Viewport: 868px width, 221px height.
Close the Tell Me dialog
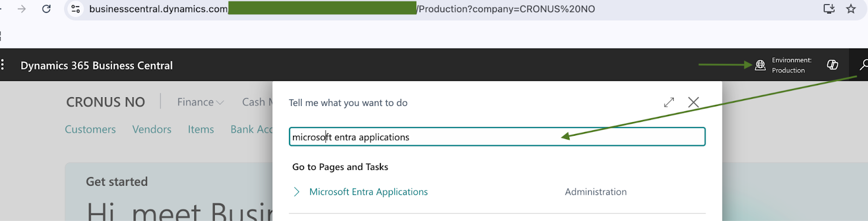pyautogui.click(x=693, y=102)
